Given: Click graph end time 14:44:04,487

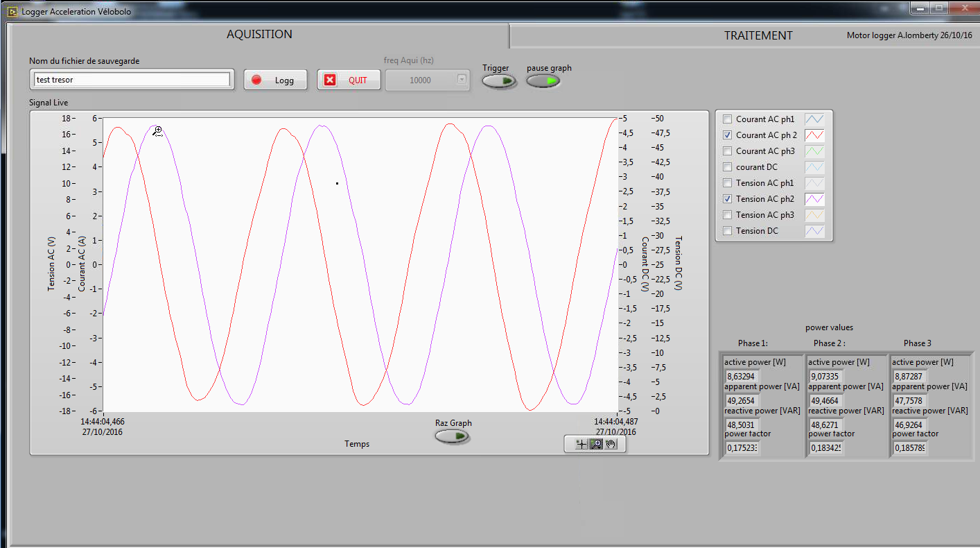Looking at the screenshot, I should coord(615,421).
